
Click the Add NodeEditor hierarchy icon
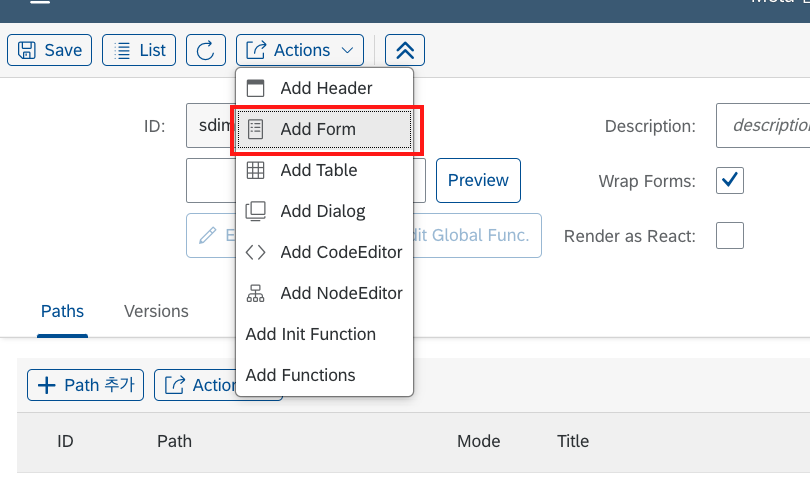[255, 293]
